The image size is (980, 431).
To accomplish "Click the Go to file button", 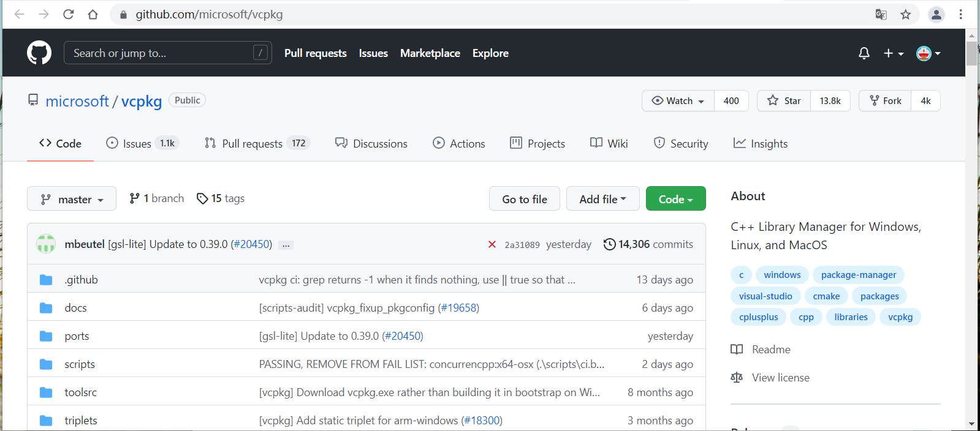I will tap(525, 199).
